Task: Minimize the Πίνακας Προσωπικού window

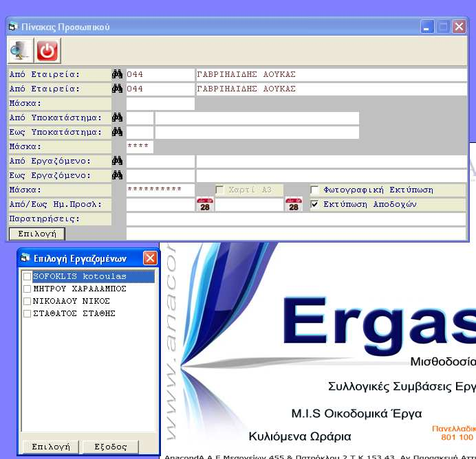Action: click(427, 27)
